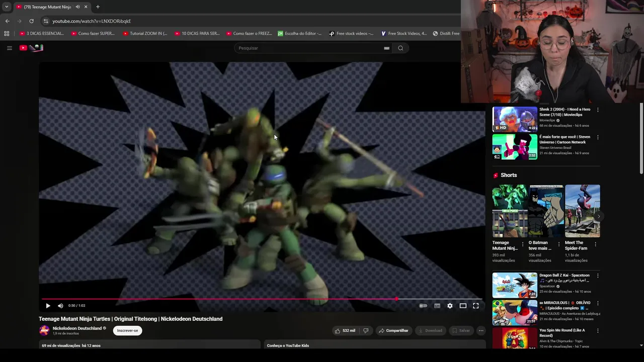Open bookmark 3 DICAS ESSENCIAL
The height and width of the screenshot is (362, 644).
pyautogui.click(x=42, y=34)
